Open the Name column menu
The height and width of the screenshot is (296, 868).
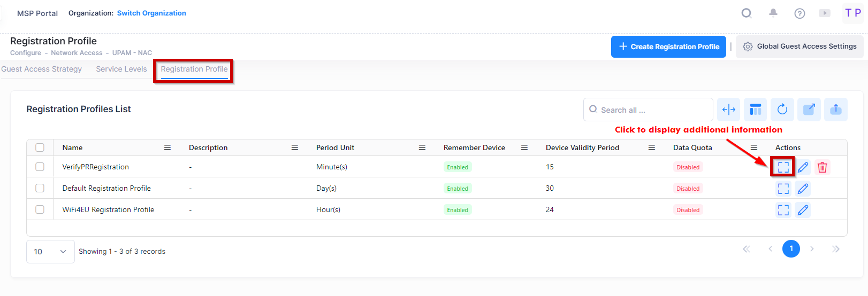(x=167, y=147)
